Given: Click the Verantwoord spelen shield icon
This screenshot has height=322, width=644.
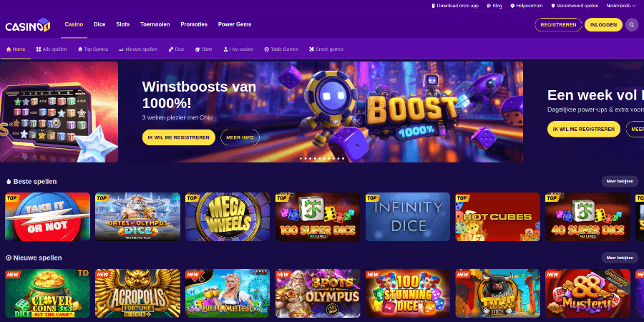Looking at the screenshot, I should pos(553,6).
